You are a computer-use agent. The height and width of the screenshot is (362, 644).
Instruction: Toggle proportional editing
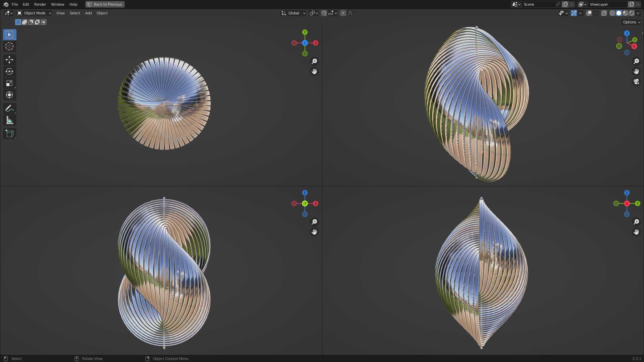point(343,13)
